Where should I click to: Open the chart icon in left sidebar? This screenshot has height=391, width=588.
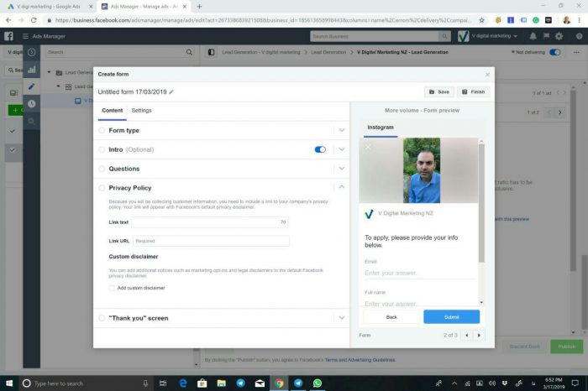tap(32, 70)
